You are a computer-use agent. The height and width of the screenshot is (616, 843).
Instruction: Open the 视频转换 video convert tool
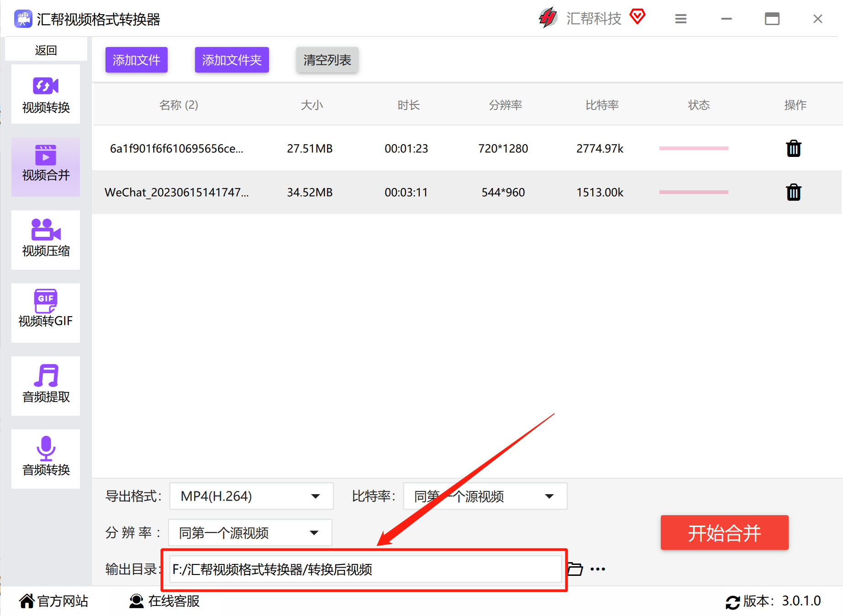tap(46, 94)
